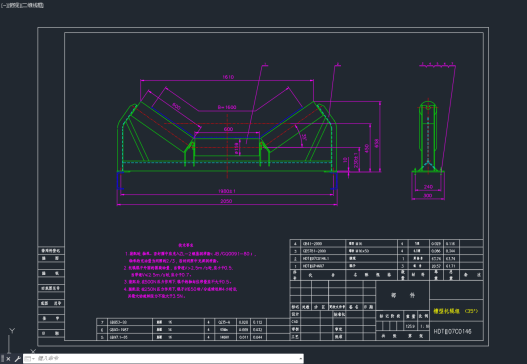Image resolution: width=527 pixels, height=364 pixels.
Task: Select the GB5781-2000 parts list cell
Action: (x=314, y=251)
